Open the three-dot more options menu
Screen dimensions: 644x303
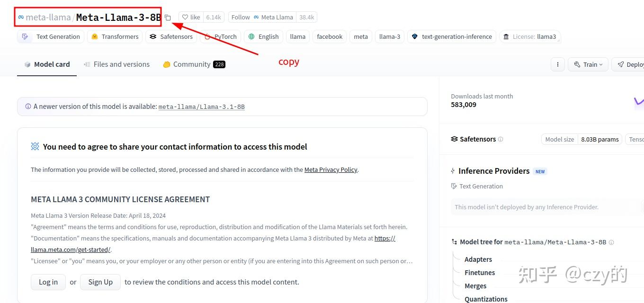558,64
